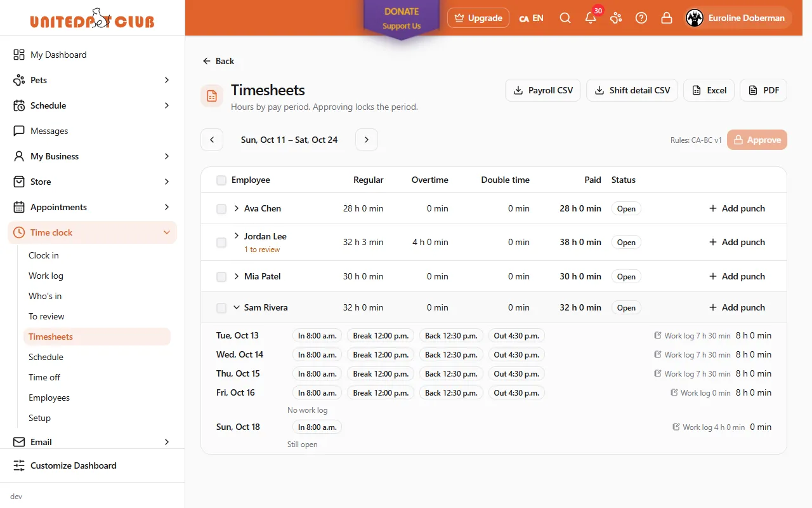
Task: Click the Messages chat bubble icon
Action: tap(19, 131)
